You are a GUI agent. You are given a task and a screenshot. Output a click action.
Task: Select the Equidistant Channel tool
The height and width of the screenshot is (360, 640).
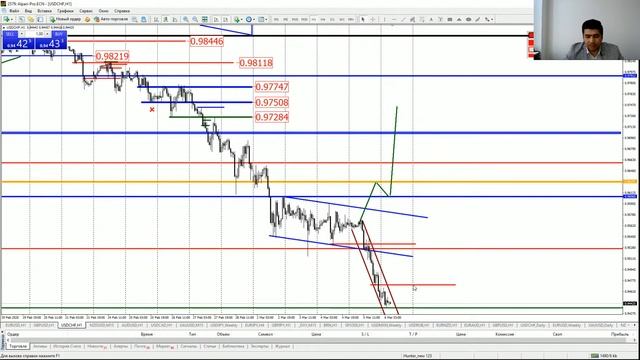(412, 19)
